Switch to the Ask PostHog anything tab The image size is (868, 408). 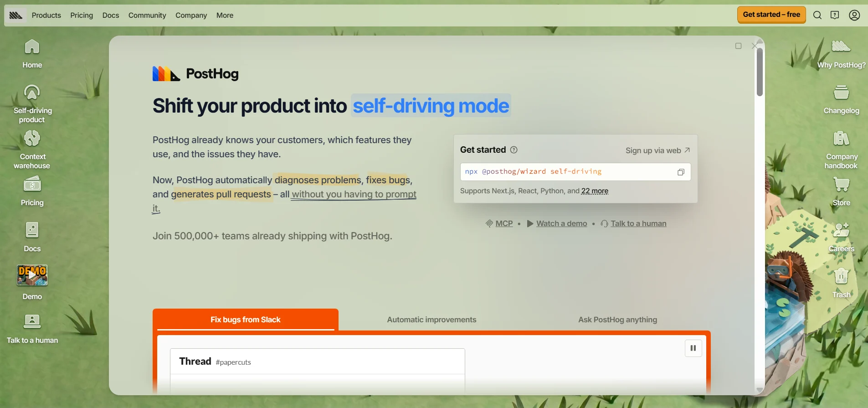pyautogui.click(x=617, y=320)
